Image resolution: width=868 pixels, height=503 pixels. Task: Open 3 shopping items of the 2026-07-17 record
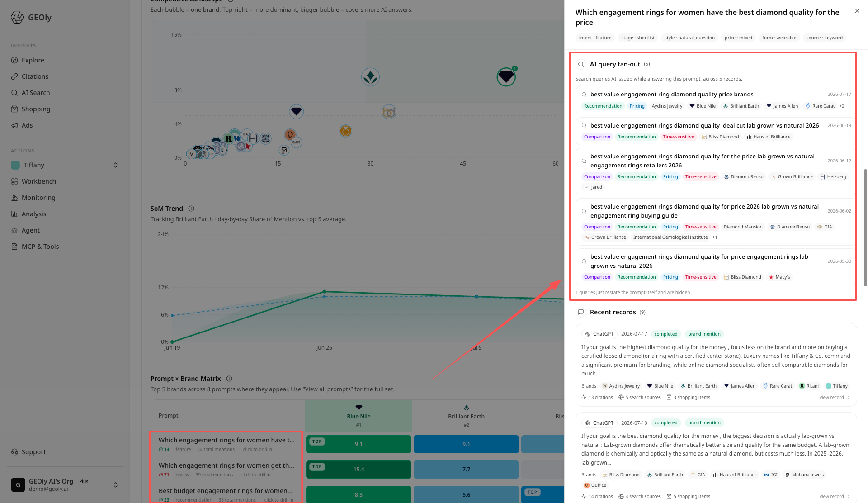[x=689, y=398]
